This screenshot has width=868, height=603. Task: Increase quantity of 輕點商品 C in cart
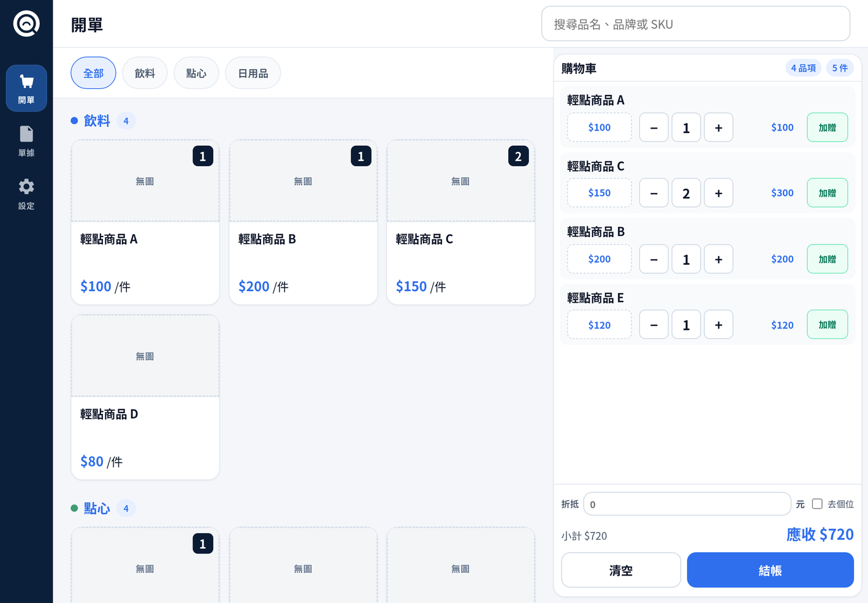tap(718, 193)
